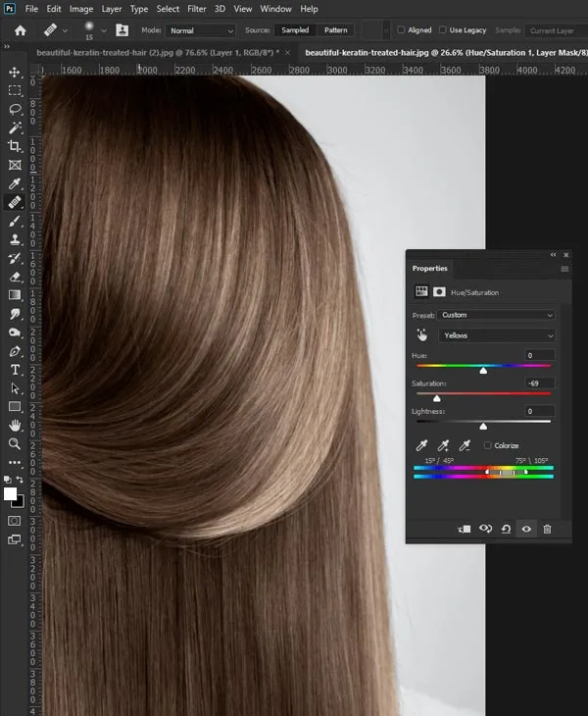
Task: Switch to Hue/Saturation adjustment properties icon
Action: (421, 291)
